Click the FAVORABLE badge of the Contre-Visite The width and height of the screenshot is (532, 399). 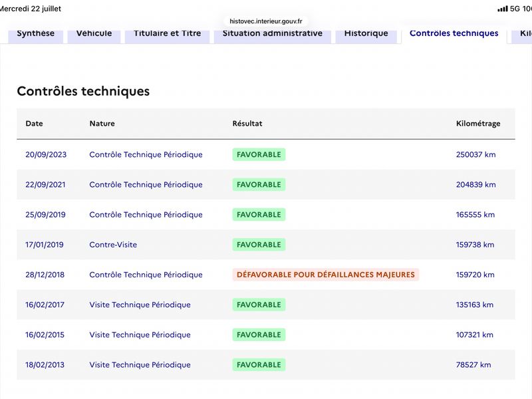click(259, 245)
